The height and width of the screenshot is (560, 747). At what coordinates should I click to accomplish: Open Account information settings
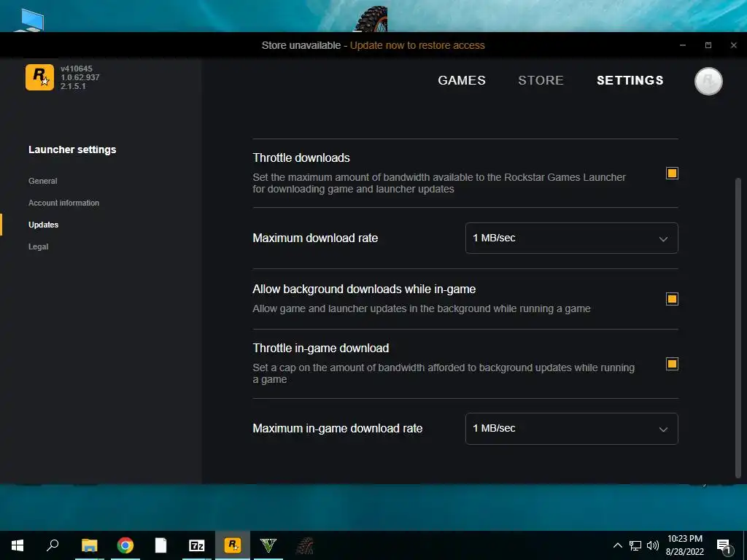[x=64, y=203]
